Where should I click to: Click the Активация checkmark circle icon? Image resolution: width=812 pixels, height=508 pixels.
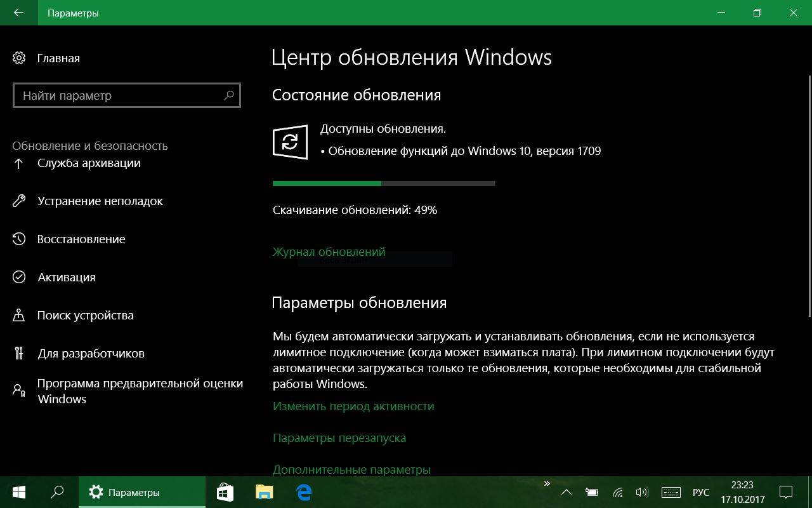coord(19,277)
